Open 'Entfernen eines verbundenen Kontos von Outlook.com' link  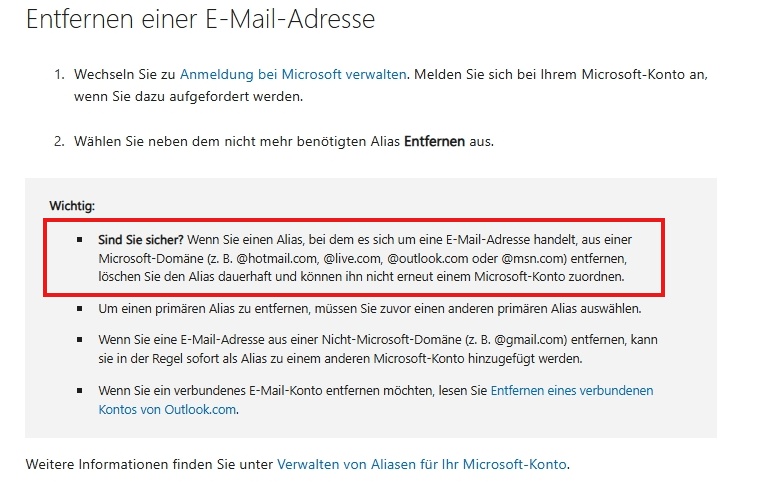[572, 391]
